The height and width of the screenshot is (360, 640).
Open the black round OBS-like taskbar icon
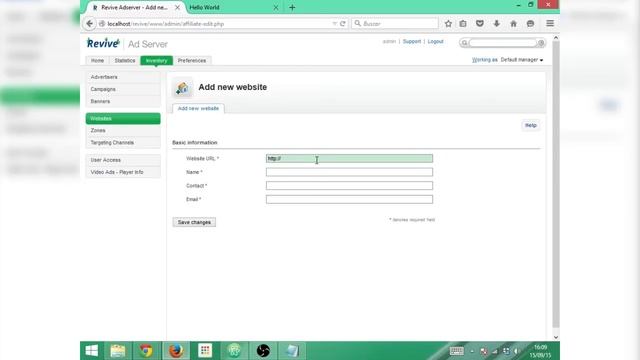[263, 351]
